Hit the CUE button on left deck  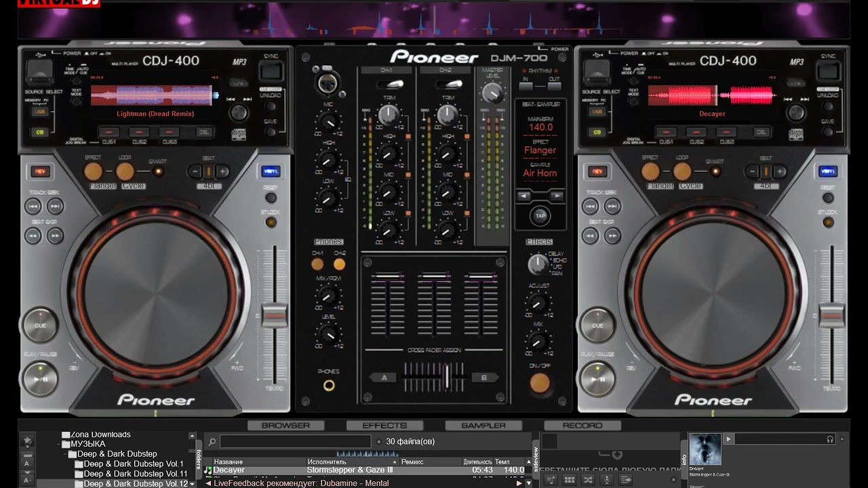(x=40, y=325)
